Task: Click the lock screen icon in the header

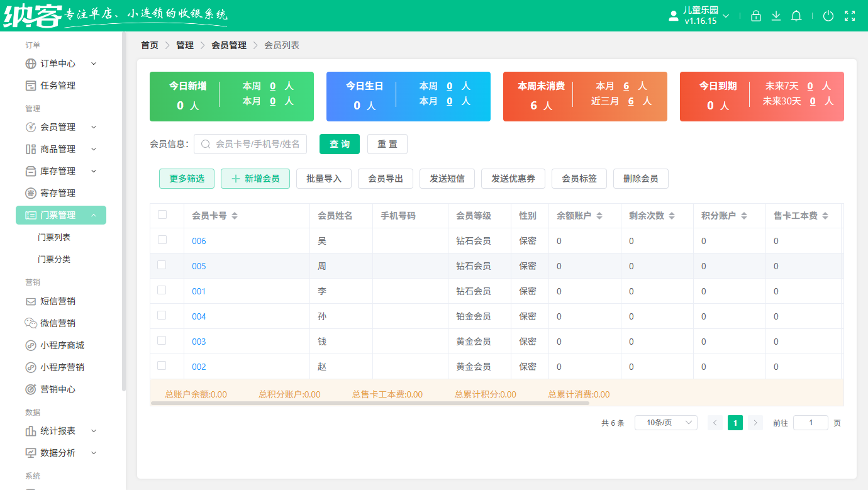Action: click(x=755, y=15)
